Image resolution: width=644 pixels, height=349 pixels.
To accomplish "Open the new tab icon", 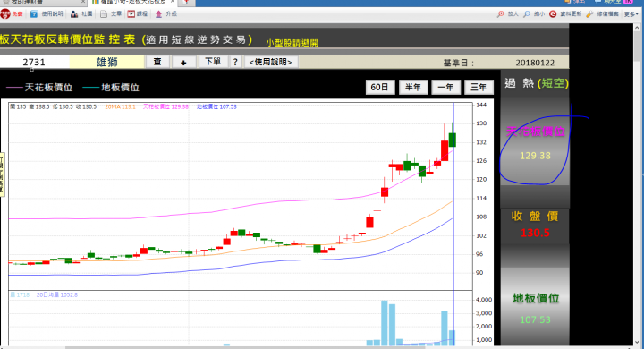I will (186, 3).
